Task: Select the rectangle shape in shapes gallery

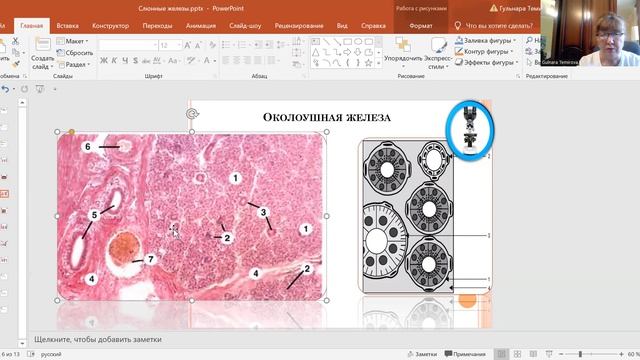Action: [348, 42]
